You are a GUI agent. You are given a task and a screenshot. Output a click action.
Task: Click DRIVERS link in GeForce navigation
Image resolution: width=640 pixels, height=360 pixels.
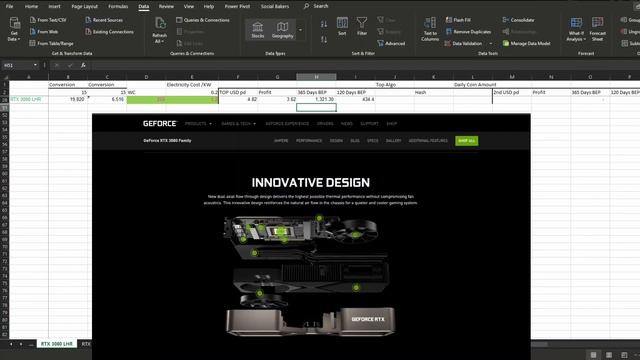click(325, 124)
